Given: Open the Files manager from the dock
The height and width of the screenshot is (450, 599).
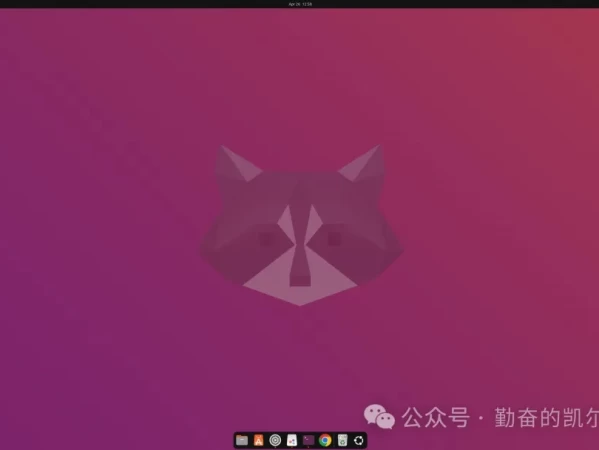Looking at the screenshot, I should tap(242, 440).
